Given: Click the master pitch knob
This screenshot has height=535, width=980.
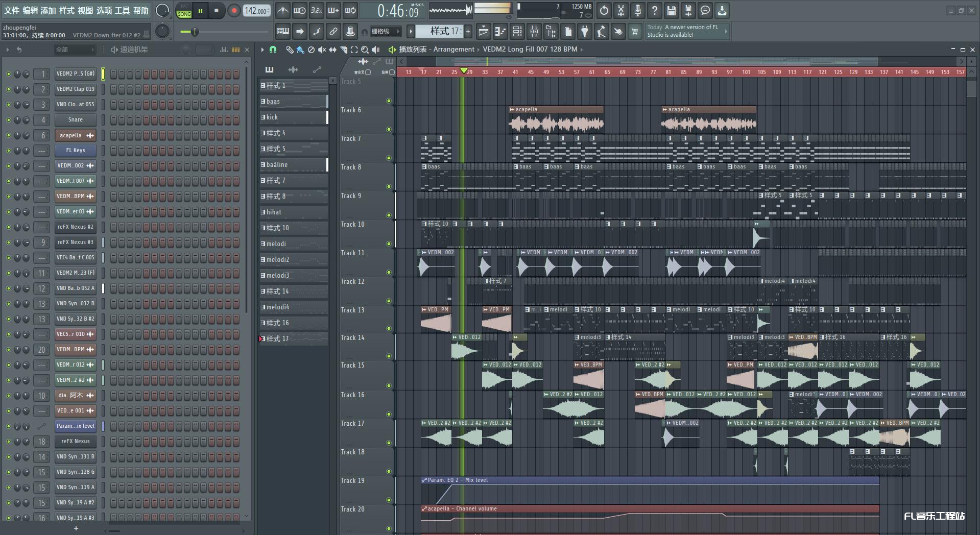Looking at the screenshot, I should tap(162, 32).
